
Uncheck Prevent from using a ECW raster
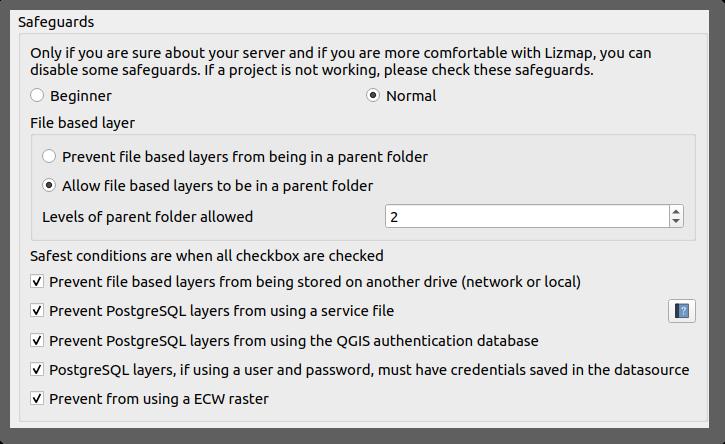38,399
